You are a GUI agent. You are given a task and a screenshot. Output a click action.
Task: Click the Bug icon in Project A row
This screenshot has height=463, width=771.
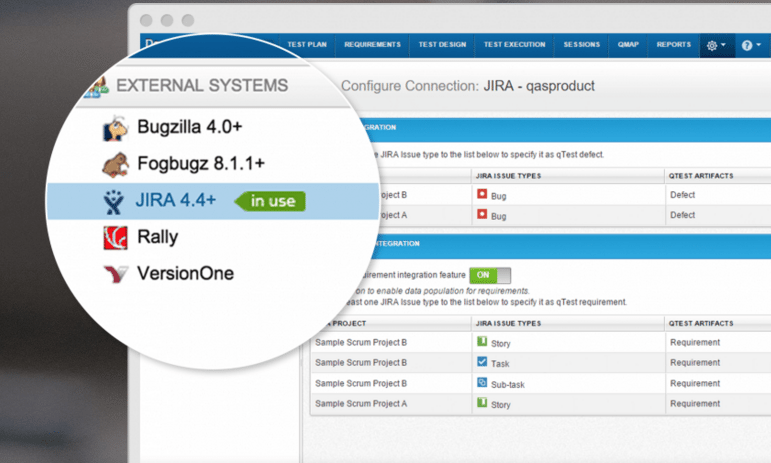click(482, 214)
